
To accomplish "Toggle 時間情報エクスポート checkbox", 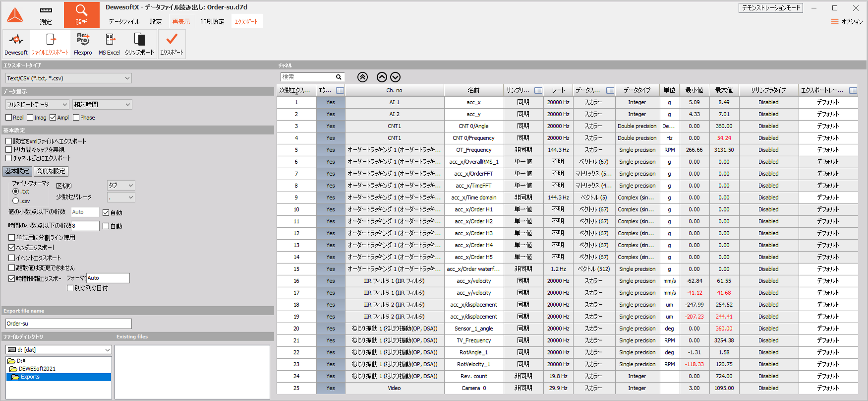I will click(12, 278).
